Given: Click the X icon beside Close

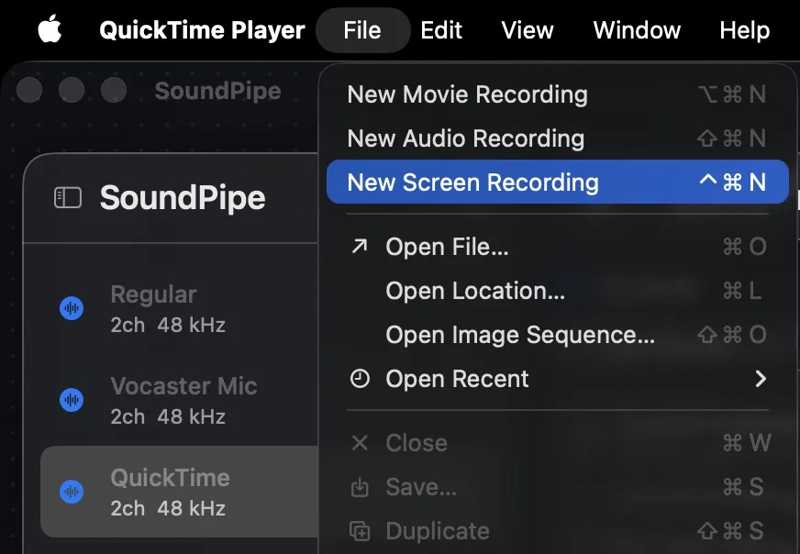Looking at the screenshot, I should (x=360, y=443).
